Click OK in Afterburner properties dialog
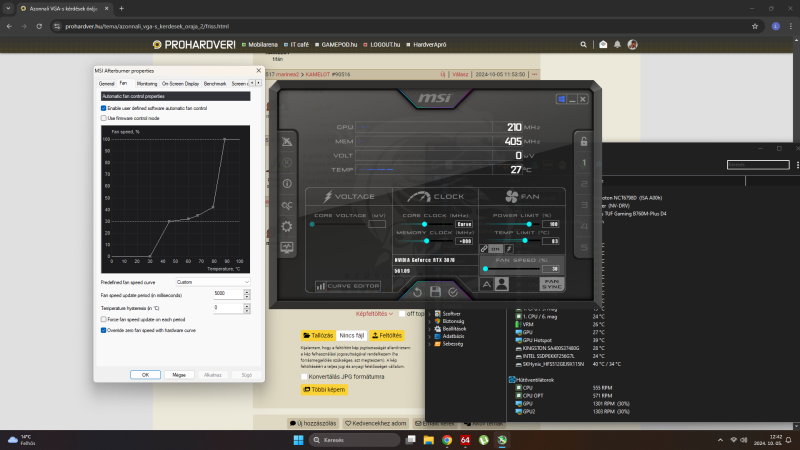 click(145, 374)
